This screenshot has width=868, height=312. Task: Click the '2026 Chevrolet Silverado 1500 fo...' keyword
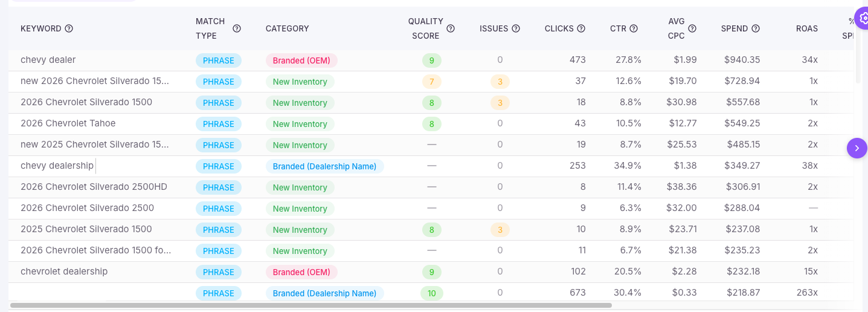point(96,250)
